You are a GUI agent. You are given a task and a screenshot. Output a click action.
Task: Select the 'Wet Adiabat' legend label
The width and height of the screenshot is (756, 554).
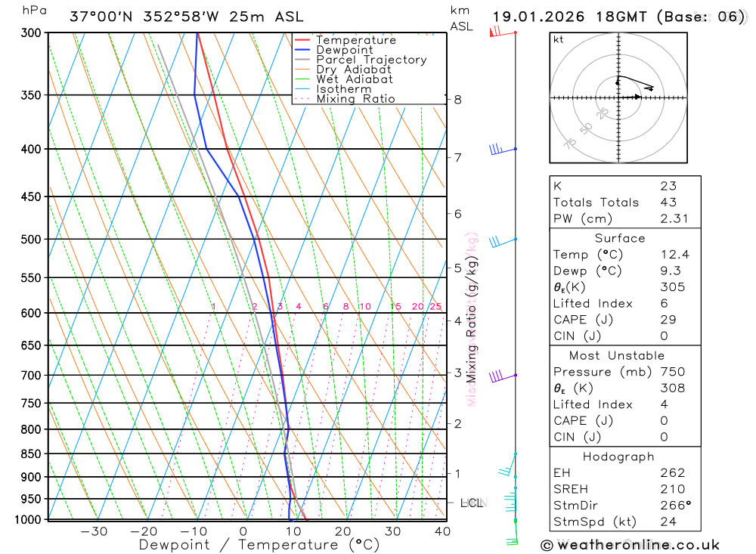coord(355,79)
